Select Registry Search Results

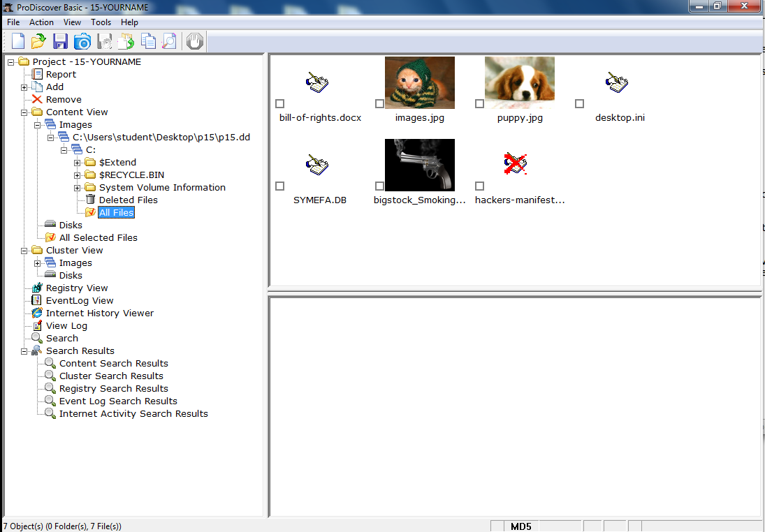click(114, 389)
